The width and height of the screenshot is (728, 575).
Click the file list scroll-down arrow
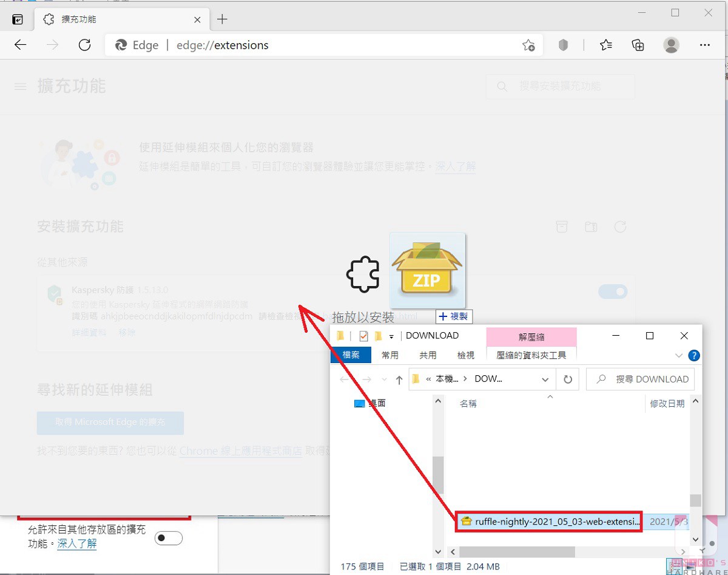(696, 538)
